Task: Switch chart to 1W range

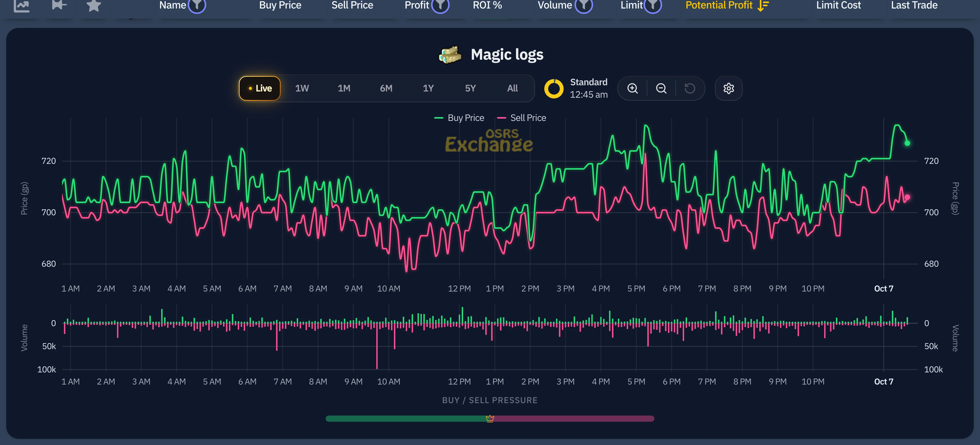Action: coord(302,88)
